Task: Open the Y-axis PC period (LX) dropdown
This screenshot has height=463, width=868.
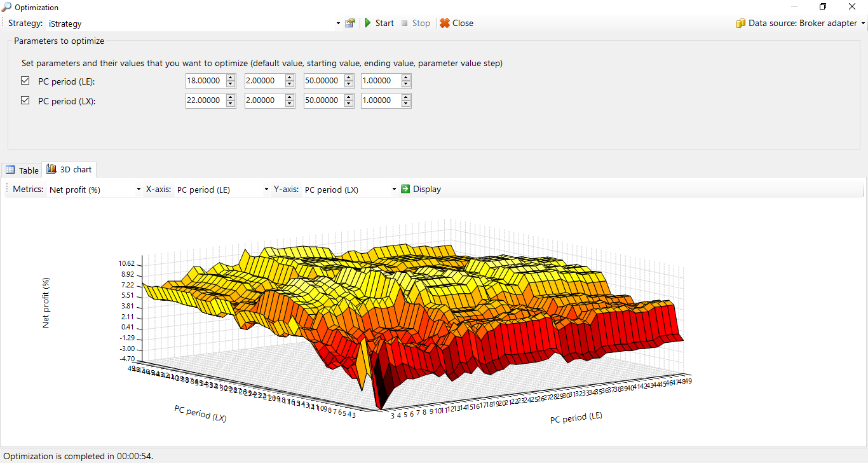Action: tap(394, 190)
